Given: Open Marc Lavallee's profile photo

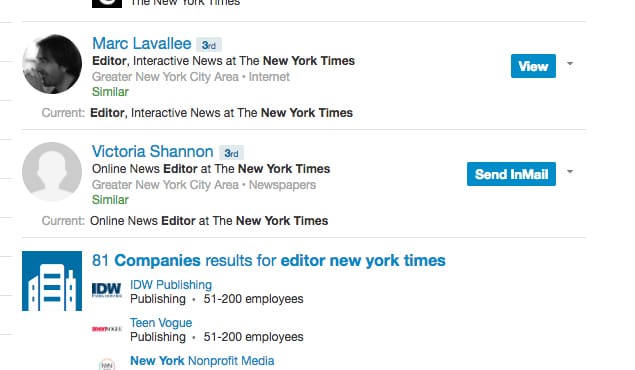Looking at the screenshot, I should tap(52, 64).
